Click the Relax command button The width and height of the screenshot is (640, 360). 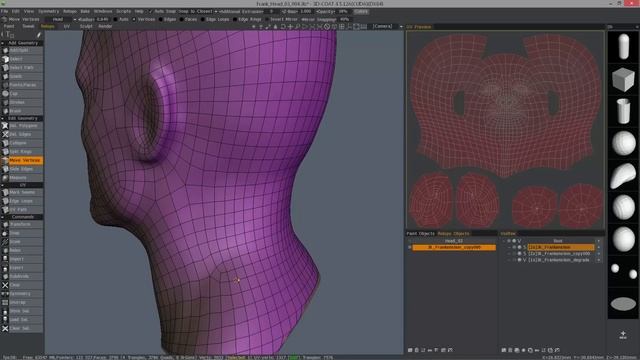tap(22, 250)
